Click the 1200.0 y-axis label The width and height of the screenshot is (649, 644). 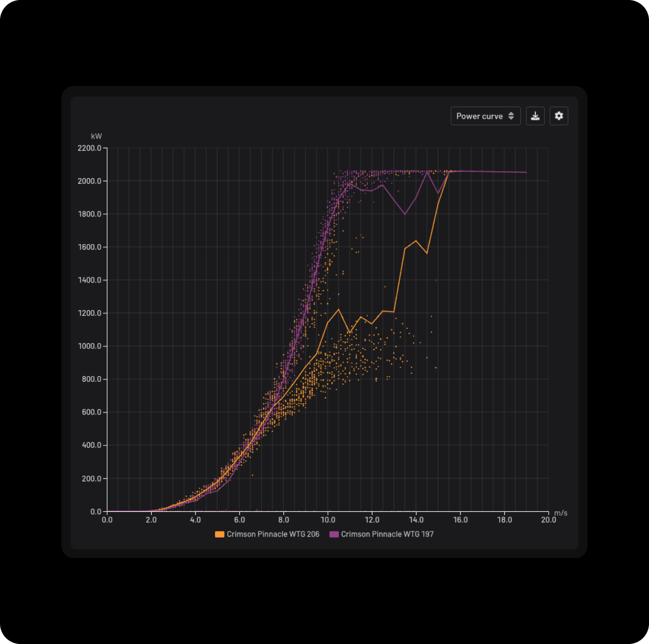click(90, 313)
